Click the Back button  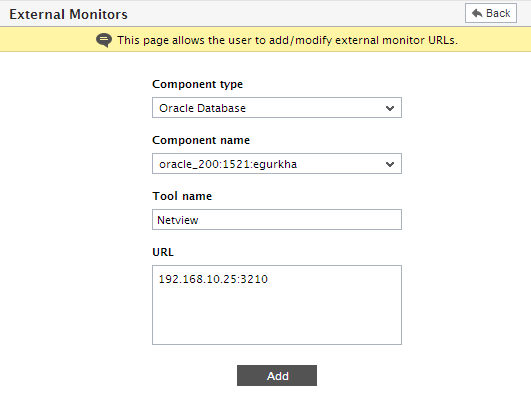(491, 13)
